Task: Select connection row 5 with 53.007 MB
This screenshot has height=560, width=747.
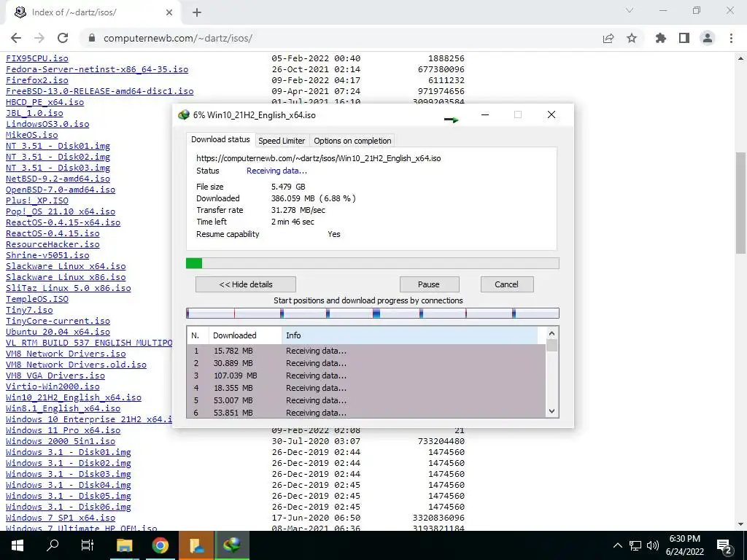Action: coord(366,400)
